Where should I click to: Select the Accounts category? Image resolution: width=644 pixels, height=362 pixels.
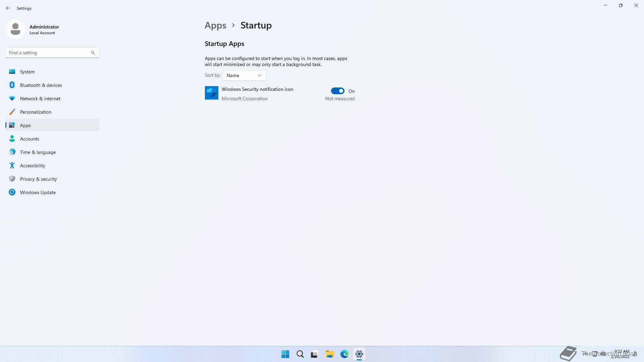coord(30,139)
